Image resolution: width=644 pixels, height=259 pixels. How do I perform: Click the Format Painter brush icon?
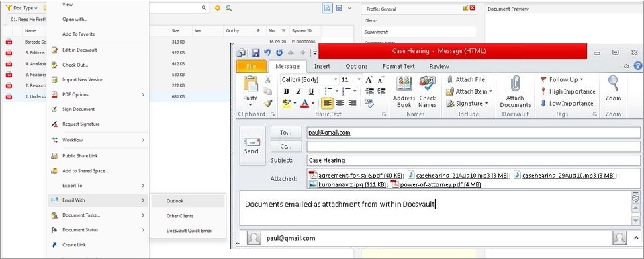tap(268, 103)
